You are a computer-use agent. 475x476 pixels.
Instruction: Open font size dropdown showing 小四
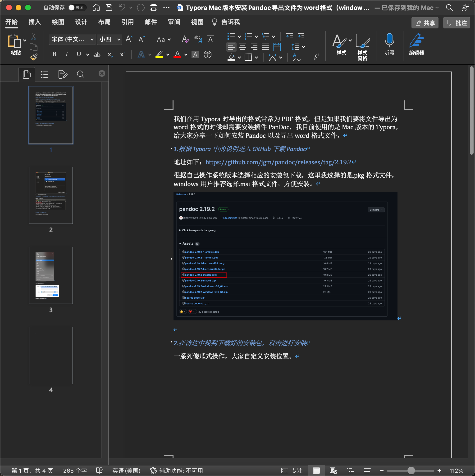point(119,39)
